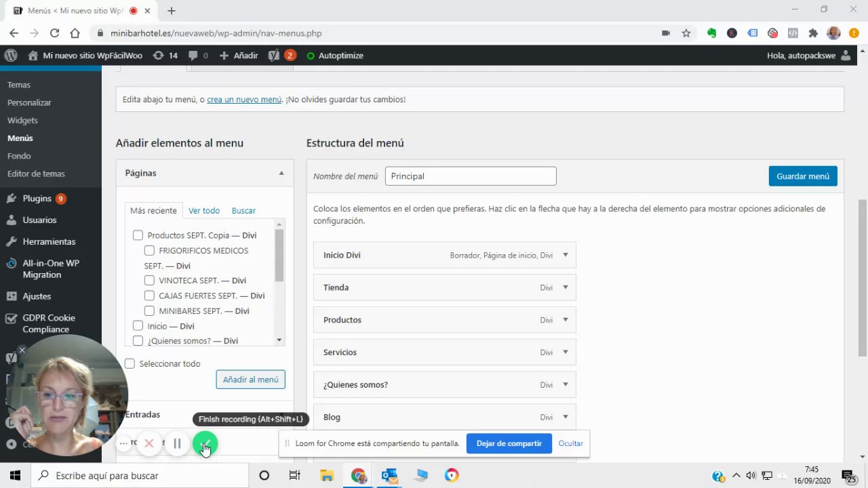Click the Guardar menú button
This screenshot has width=868, height=488.
[x=803, y=176]
